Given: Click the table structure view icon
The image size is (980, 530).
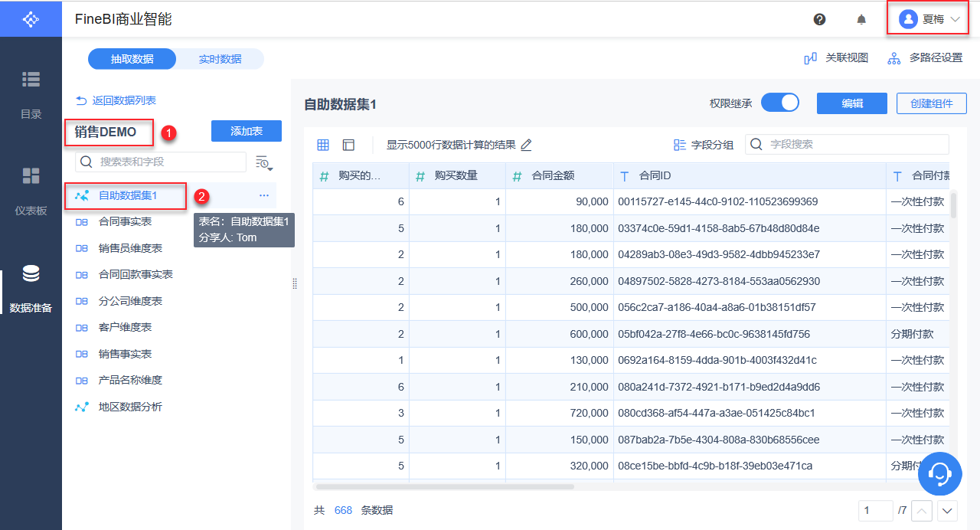Looking at the screenshot, I should (x=348, y=145).
